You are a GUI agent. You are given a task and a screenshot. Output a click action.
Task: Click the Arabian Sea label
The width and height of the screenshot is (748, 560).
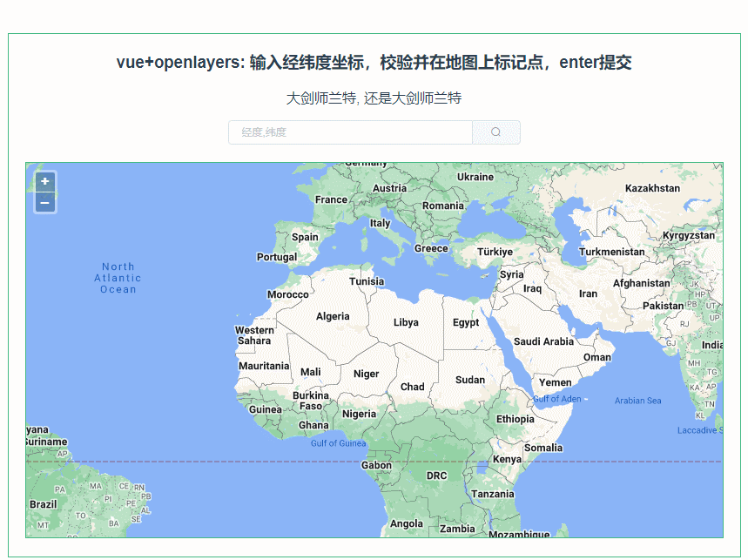(x=637, y=401)
